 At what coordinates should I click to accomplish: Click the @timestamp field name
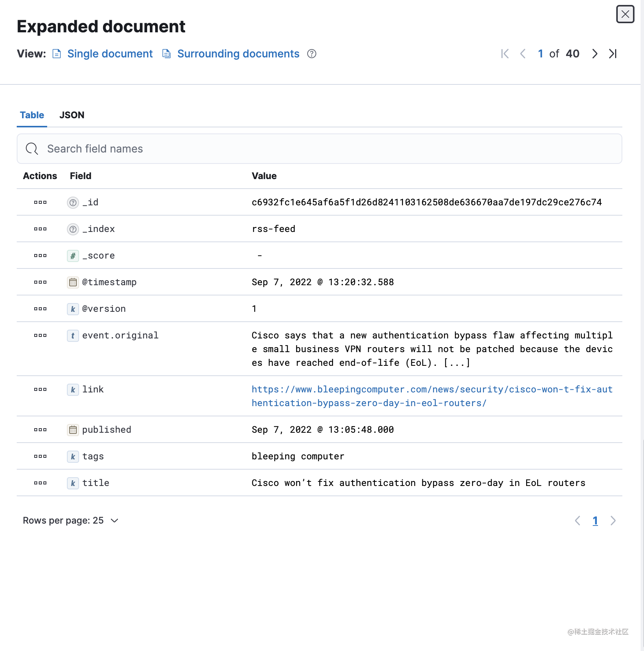coord(109,282)
